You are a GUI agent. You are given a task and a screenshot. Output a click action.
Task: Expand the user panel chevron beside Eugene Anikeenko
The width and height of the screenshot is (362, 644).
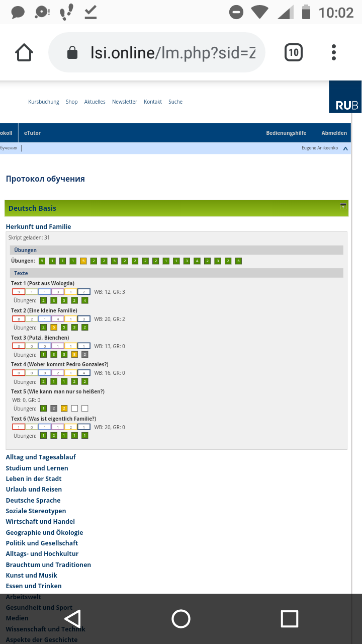[x=345, y=148]
